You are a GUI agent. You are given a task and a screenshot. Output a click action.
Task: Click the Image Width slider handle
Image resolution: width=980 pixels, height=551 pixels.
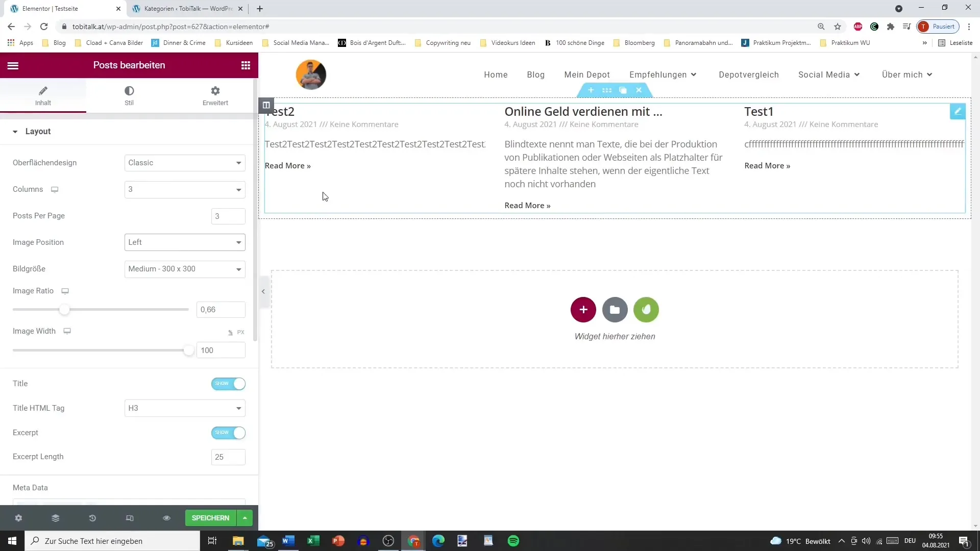[189, 350]
